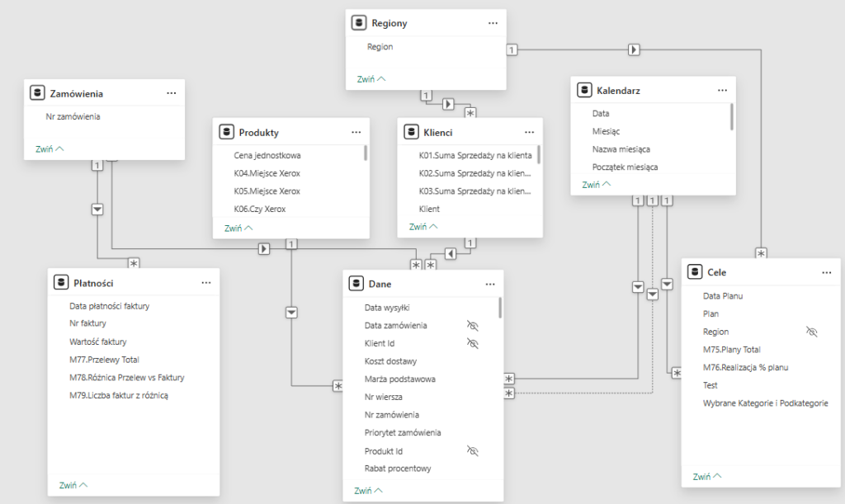845x504 pixels.
Task: Click the Dane table field list scrollbar
Action: point(500,308)
